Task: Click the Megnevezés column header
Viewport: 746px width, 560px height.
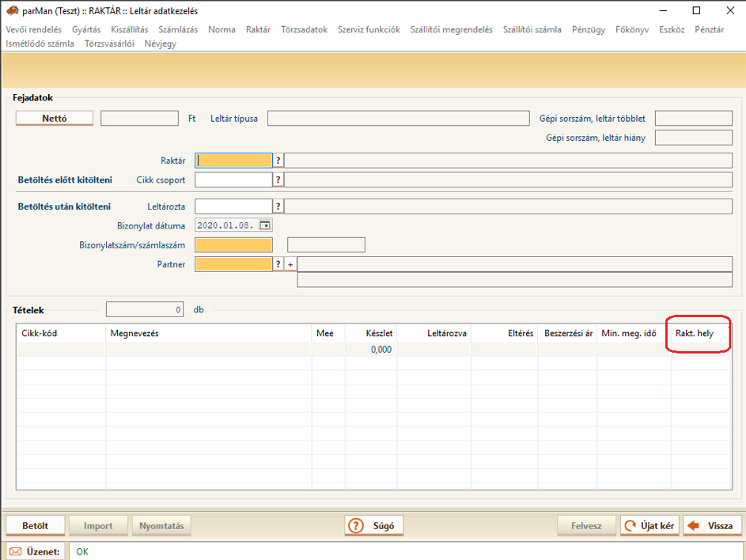Action: click(208, 334)
